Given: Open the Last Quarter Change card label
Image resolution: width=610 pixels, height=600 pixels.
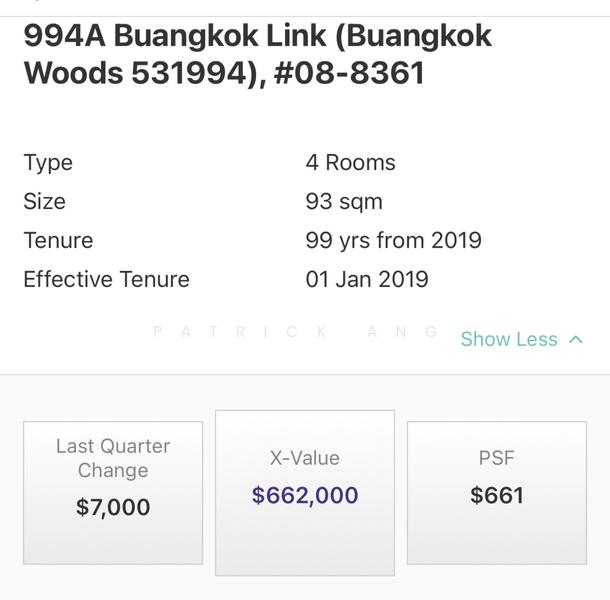Looking at the screenshot, I should [113, 458].
